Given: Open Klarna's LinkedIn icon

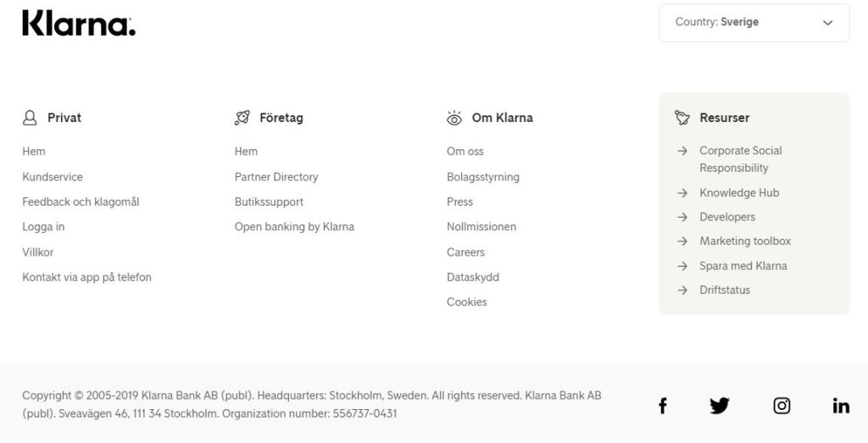Looking at the screenshot, I should pyautogui.click(x=841, y=406).
